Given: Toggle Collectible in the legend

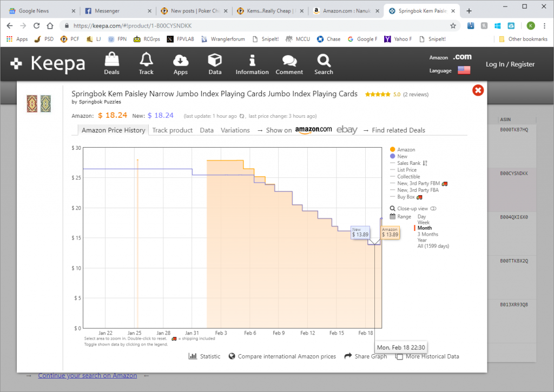Looking at the screenshot, I should point(405,177).
